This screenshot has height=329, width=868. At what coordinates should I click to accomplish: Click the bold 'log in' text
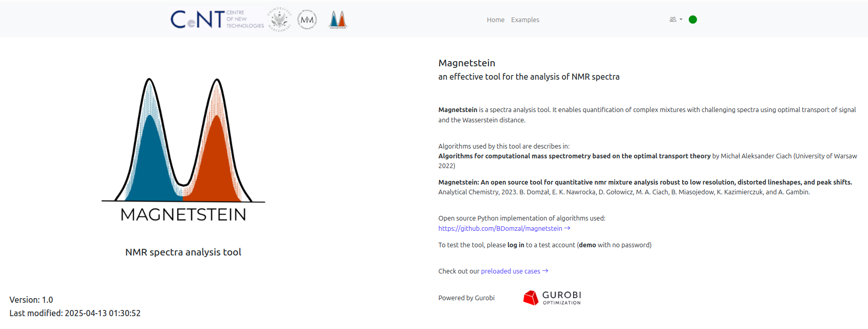(516, 245)
